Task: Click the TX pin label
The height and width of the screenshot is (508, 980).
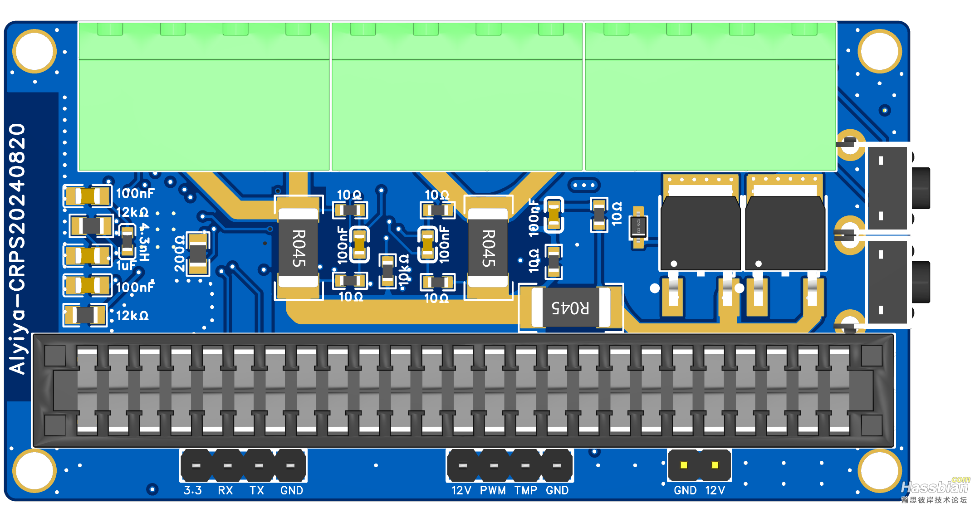Action: click(x=257, y=490)
